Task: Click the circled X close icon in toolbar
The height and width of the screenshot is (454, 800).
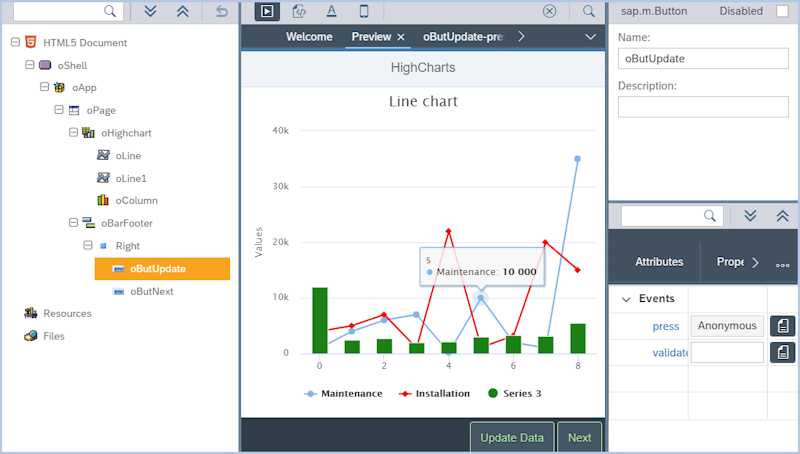Action: (x=549, y=11)
